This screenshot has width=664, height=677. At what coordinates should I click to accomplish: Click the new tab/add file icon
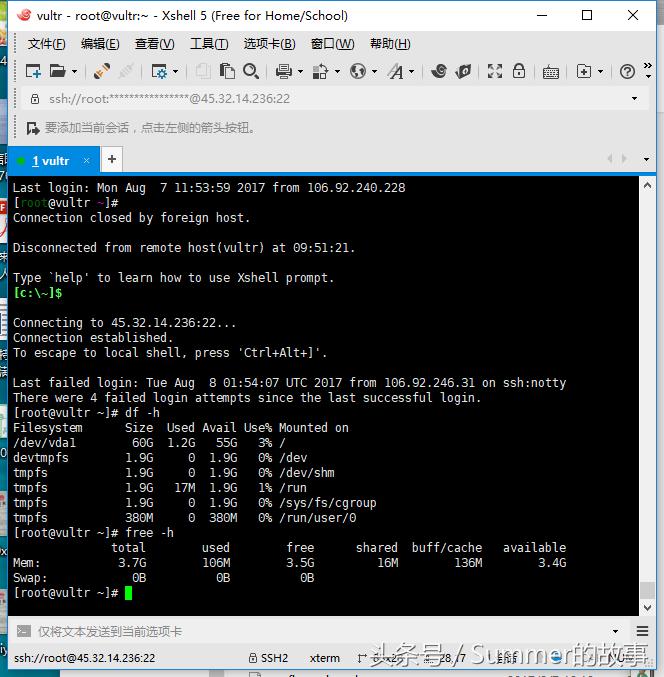584,71
